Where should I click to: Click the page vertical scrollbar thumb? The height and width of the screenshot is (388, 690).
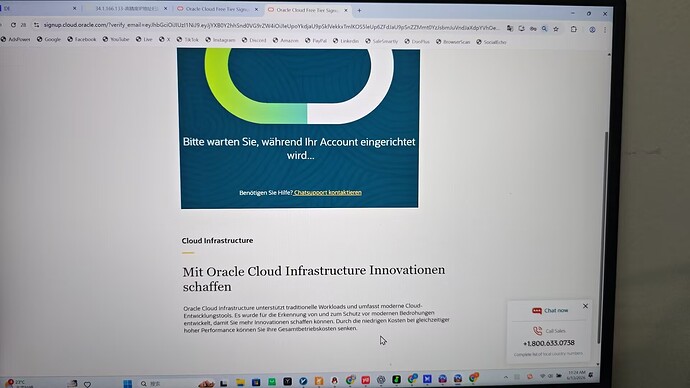602,238
